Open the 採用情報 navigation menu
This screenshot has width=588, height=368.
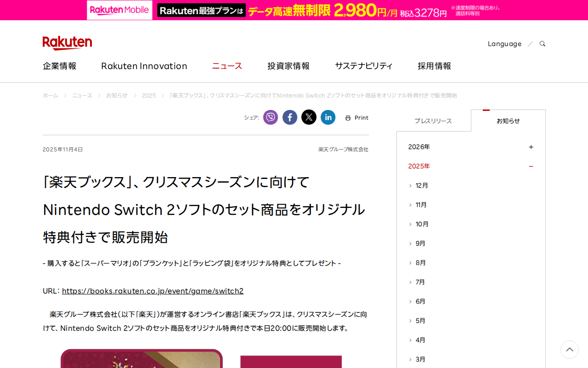[x=434, y=66]
